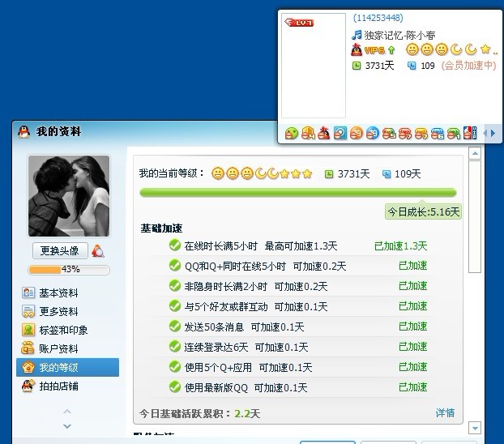Click the level icons after 我的当前等级
This screenshot has height=444, width=504.
262,173
